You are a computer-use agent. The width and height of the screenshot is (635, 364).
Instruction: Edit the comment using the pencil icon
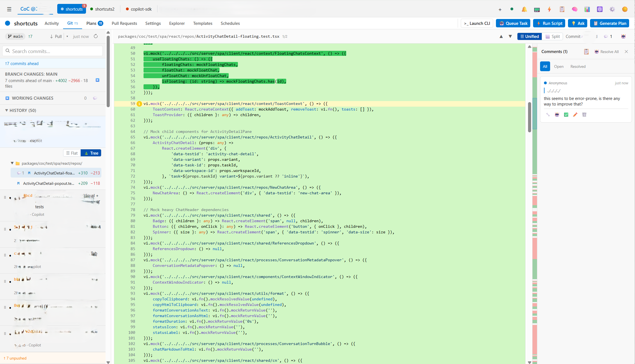coord(575,114)
